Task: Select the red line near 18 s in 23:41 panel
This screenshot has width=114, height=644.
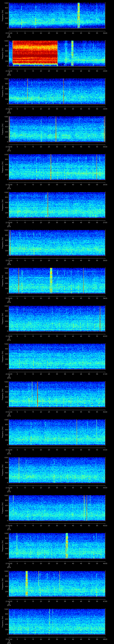Action: click(x=38, y=394)
